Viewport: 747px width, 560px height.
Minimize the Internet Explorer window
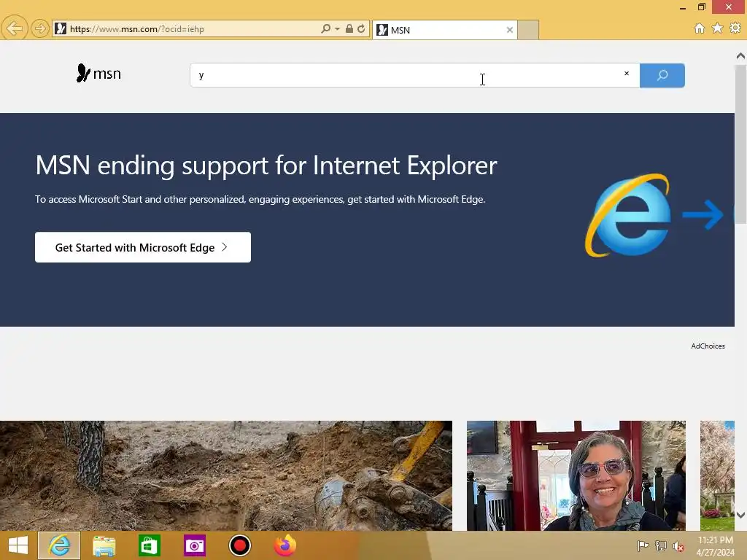click(682, 7)
